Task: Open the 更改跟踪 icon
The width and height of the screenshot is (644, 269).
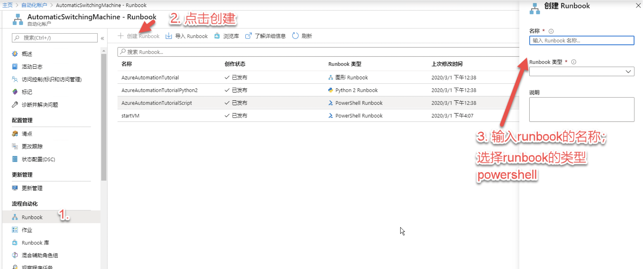Action: (x=15, y=146)
